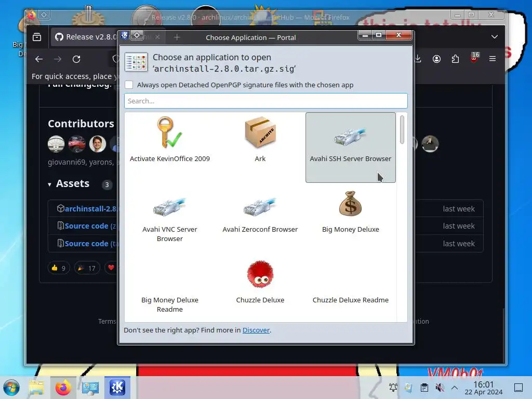Choose Avahi Zeroconf Browser
Screen dimensions: 532x399
pyautogui.click(x=260, y=218)
